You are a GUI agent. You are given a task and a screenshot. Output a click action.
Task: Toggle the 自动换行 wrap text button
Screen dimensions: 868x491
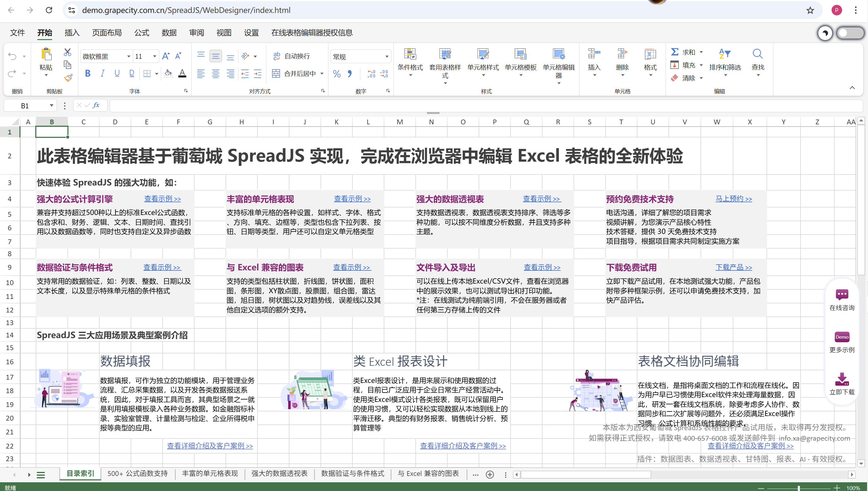292,56
